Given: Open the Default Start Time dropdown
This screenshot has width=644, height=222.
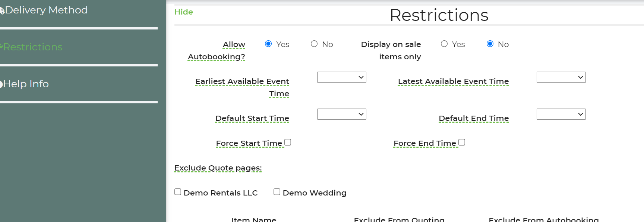Looking at the screenshot, I should point(342,114).
